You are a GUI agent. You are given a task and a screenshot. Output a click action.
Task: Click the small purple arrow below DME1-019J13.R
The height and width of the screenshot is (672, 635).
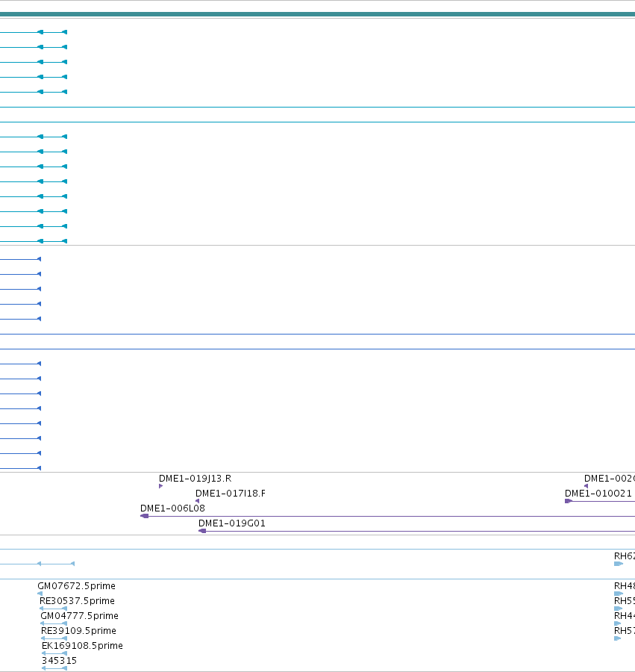[x=160, y=486]
